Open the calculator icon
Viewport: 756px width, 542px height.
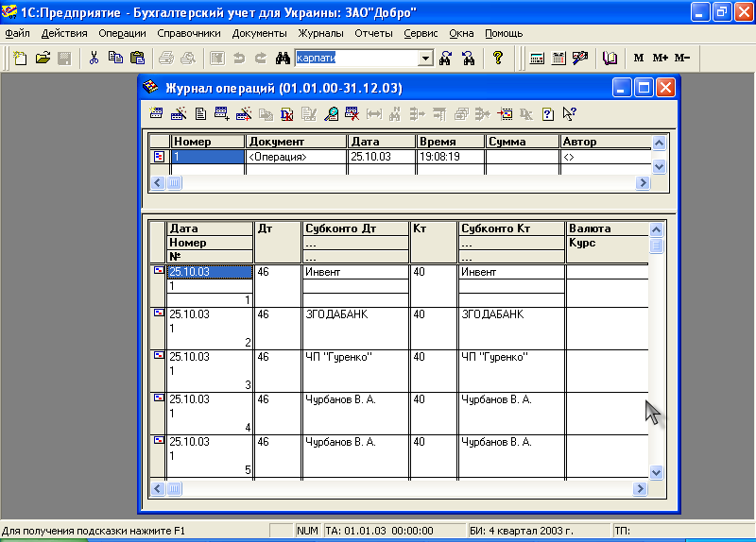(537, 59)
